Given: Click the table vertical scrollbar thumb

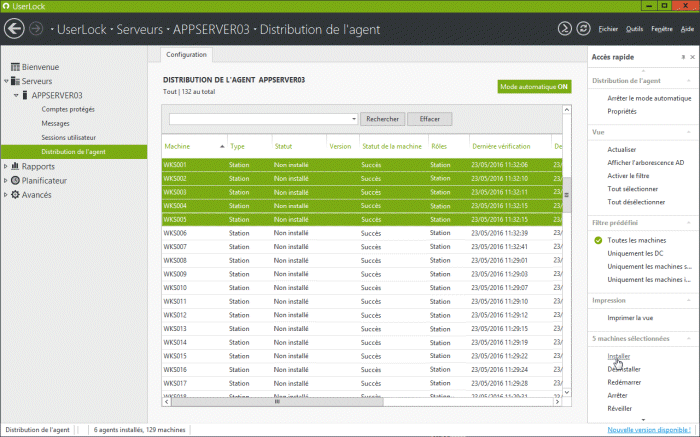Looking at the screenshot, I should click(x=567, y=195).
